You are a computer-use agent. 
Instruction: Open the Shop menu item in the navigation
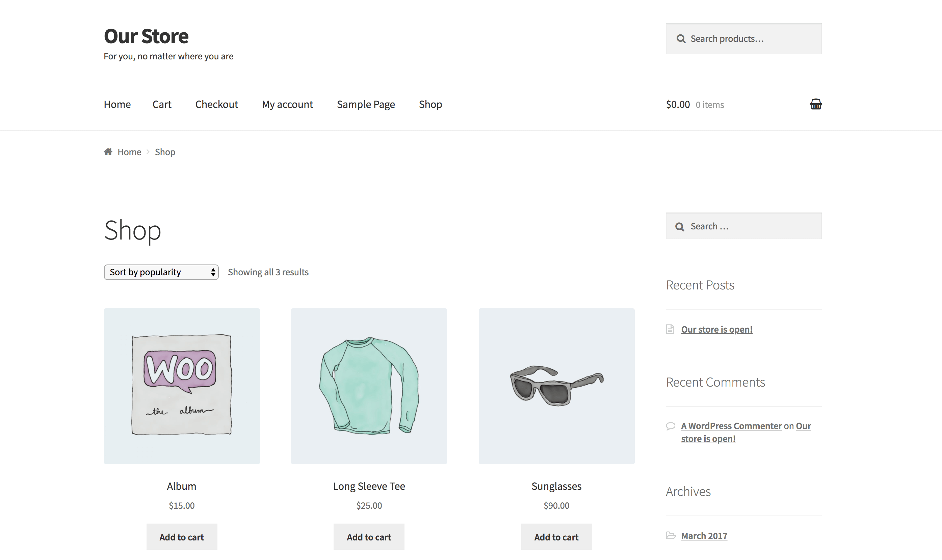click(x=430, y=104)
